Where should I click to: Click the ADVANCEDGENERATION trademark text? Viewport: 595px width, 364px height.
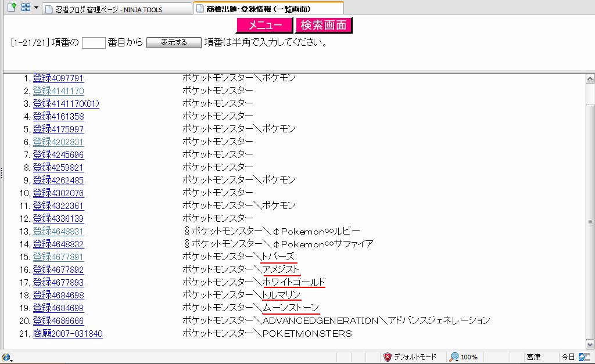(x=320, y=321)
